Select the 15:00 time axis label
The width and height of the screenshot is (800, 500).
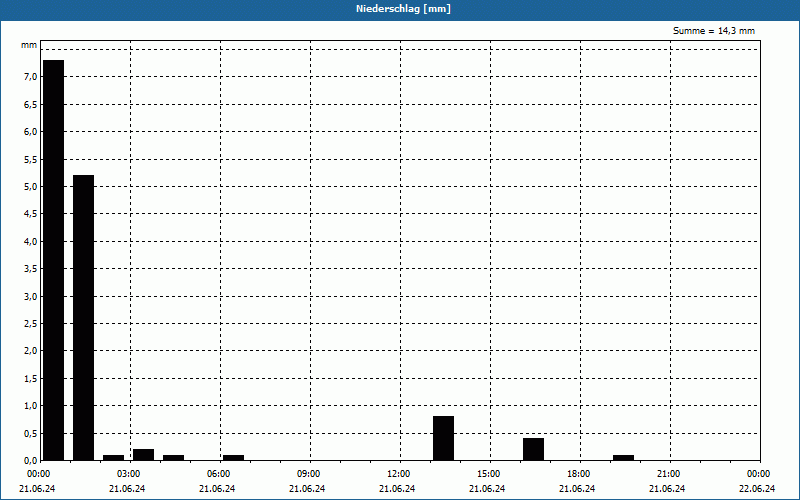coord(488,474)
